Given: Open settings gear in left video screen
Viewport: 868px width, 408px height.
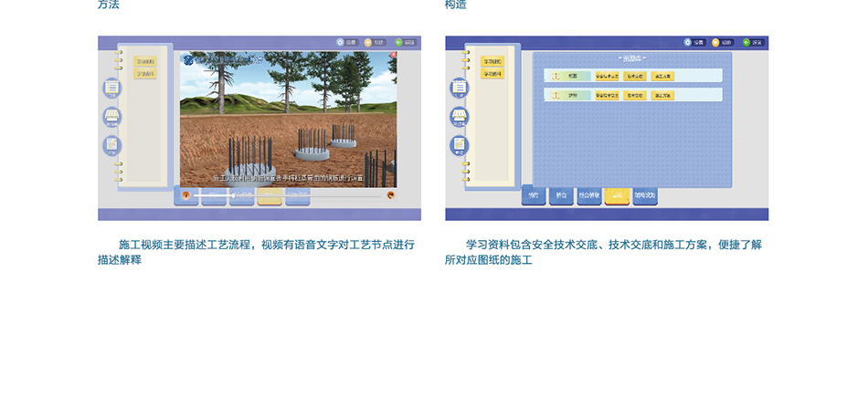Looking at the screenshot, I should (341, 42).
